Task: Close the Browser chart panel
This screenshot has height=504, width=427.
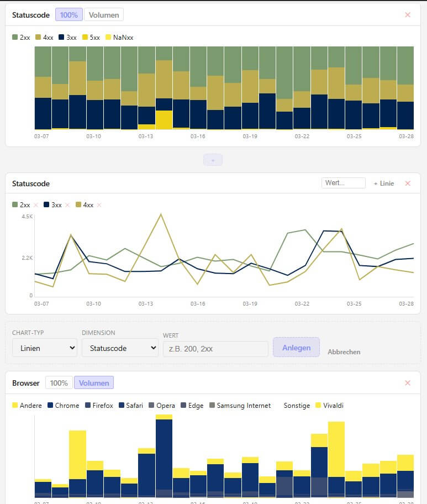Action: coord(408,382)
